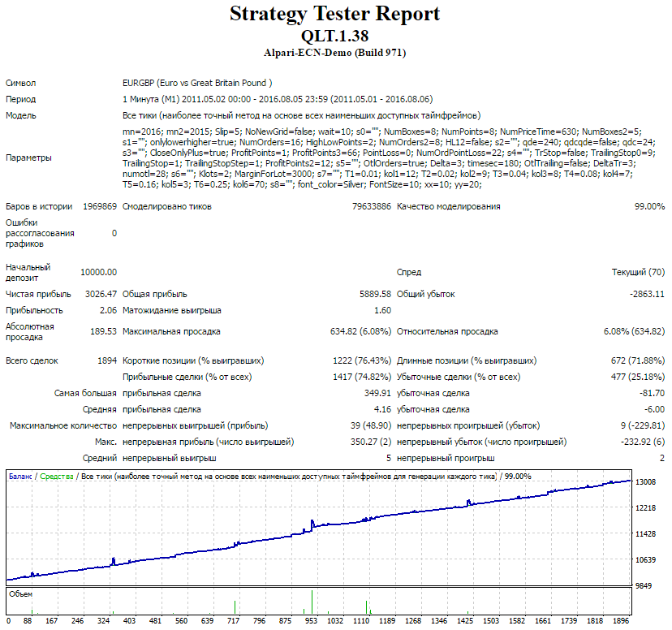This screenshot has height=630, width=672.
Task: Select modelling quality value 99.00%
Action: pos(649,206)
